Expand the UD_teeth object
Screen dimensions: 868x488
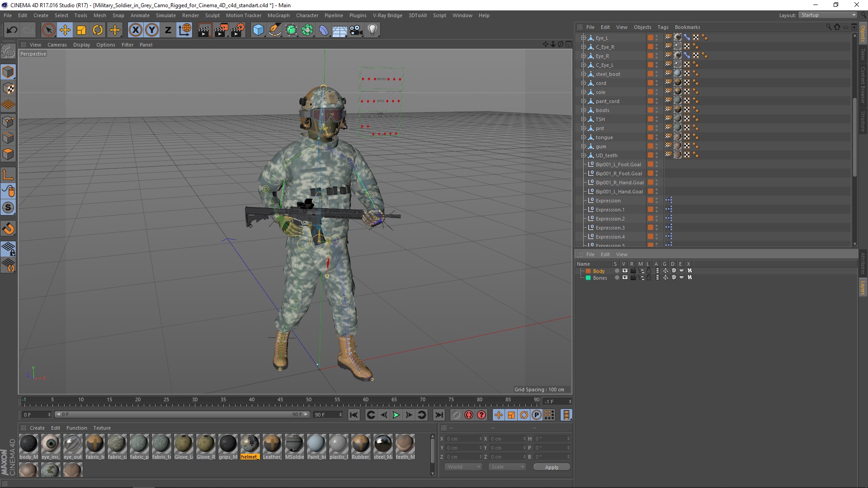[x=584, y=155]
